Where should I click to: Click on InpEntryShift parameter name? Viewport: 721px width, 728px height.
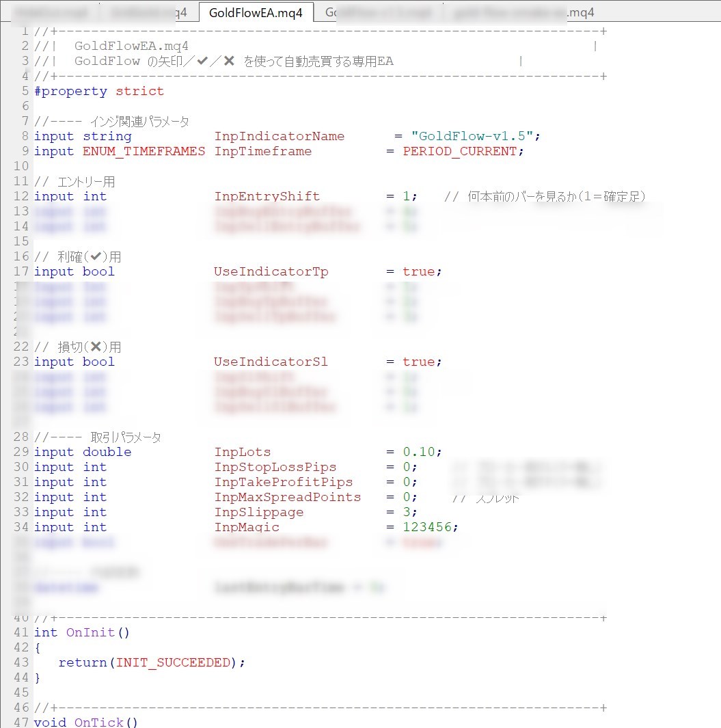point(267,196)
